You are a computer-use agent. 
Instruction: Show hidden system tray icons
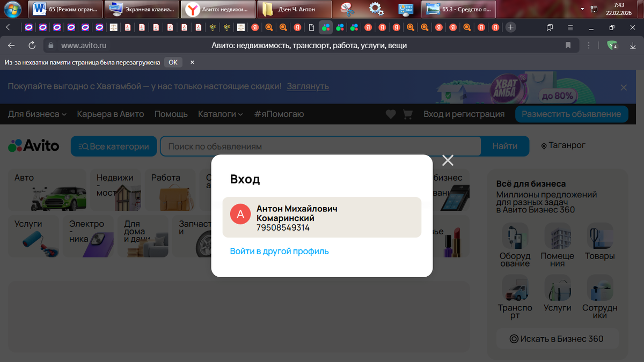click(583, 9)
